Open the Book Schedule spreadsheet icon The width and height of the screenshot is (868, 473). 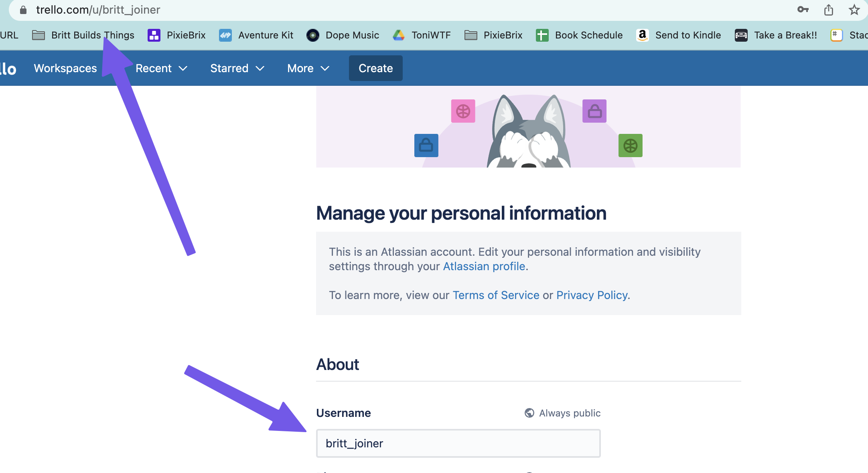pyautogui.click(x=541, y=35)
